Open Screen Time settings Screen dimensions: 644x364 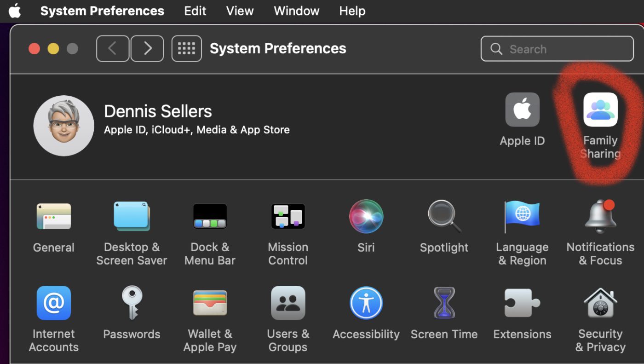444,303
